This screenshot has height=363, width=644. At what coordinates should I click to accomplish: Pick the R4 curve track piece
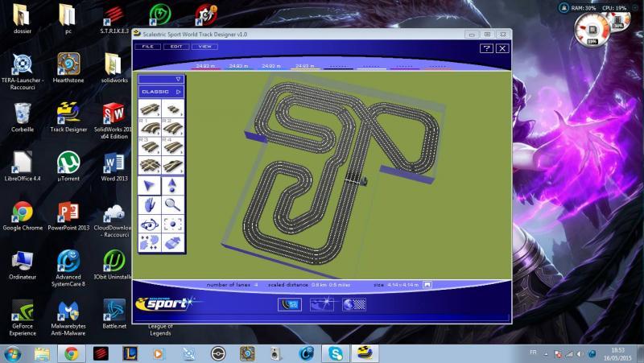[x=172, y=146]
